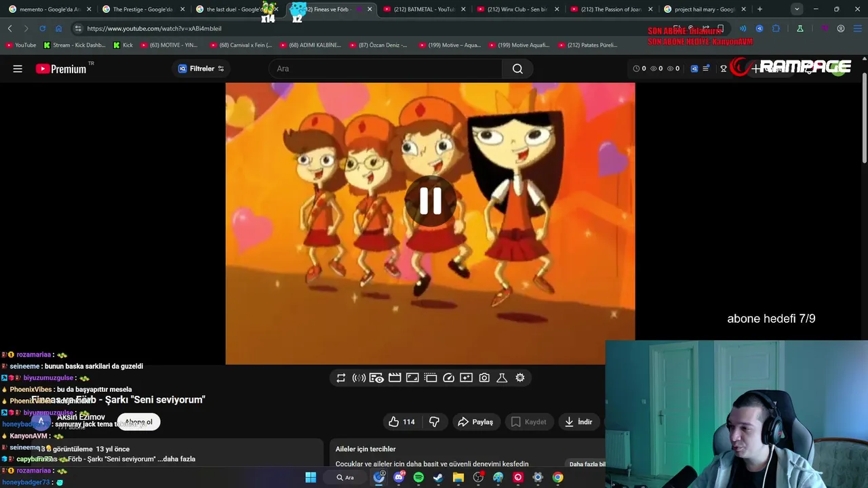Click the green flask icon in browser toolbar

[800, 28]
